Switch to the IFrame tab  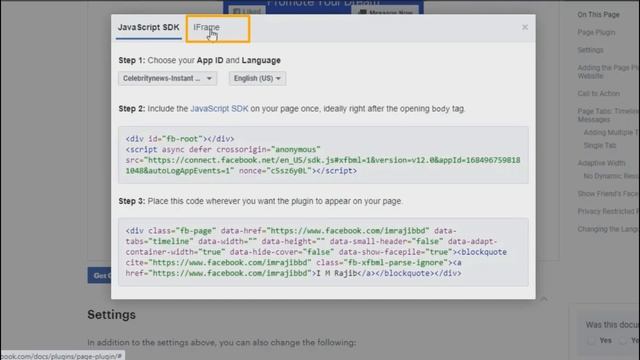[207, 27]
